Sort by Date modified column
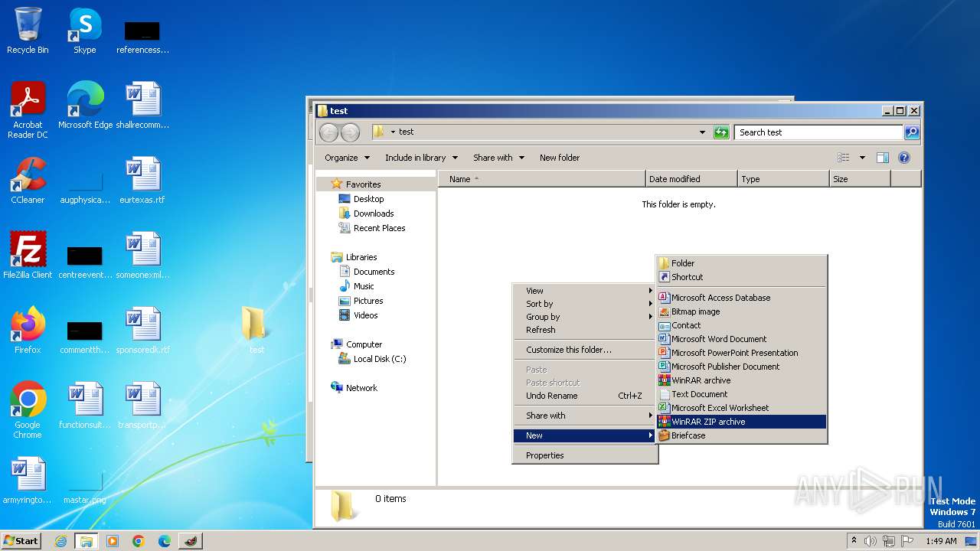 point(692,179)
